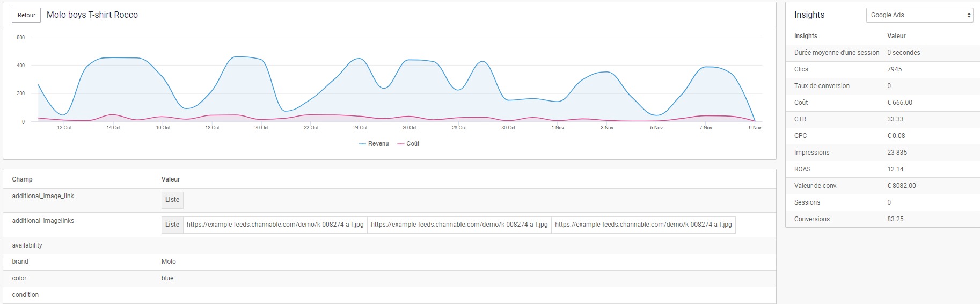This screenshot has width=980, height=304.
Task: Click the CPC insight label
Action: click(x=801, y=136)
